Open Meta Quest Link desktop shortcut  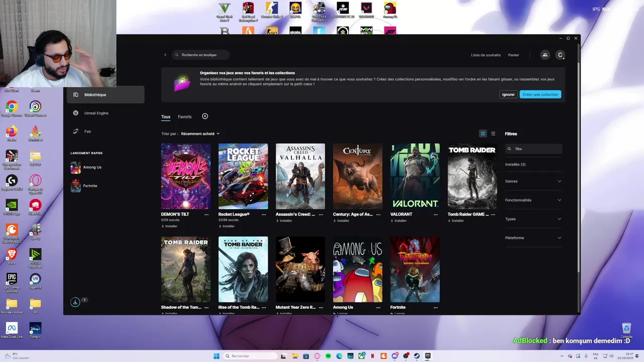[12, 330]
